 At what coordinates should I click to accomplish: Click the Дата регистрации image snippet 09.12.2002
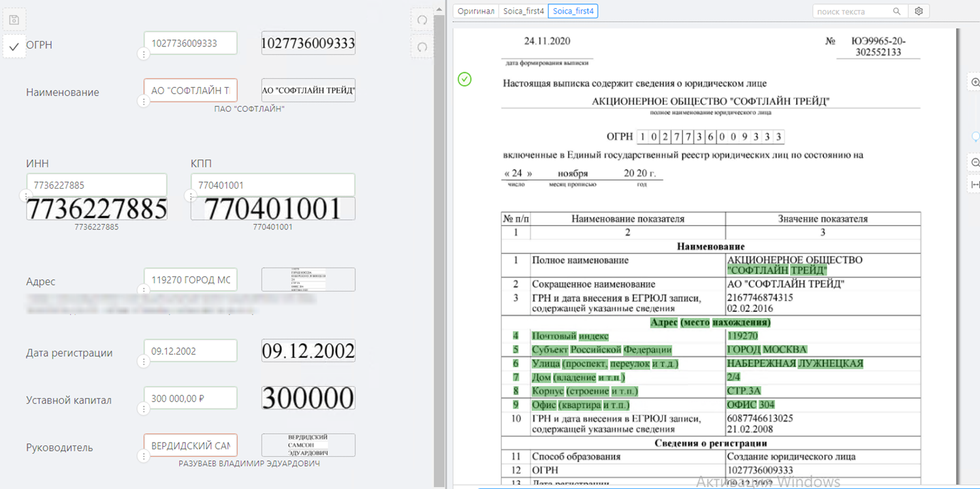pos(308,351)
